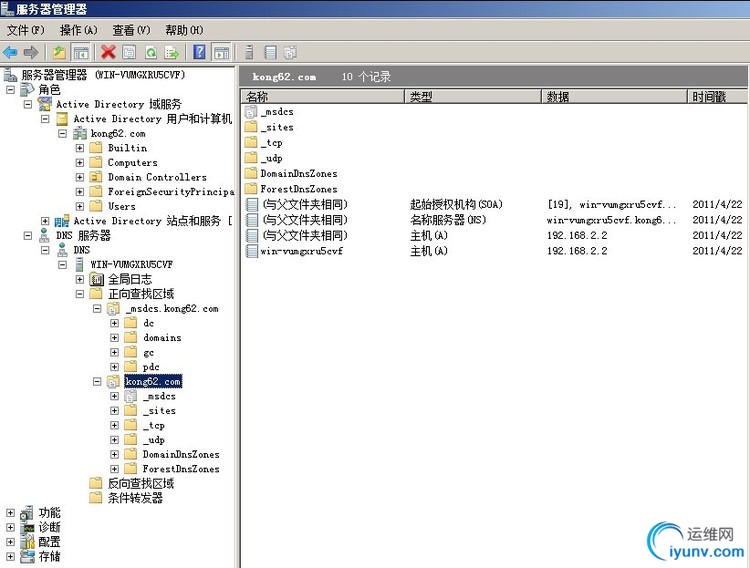Click the 类型 column header
The image size is (750, 568).
tap(473, 96)
